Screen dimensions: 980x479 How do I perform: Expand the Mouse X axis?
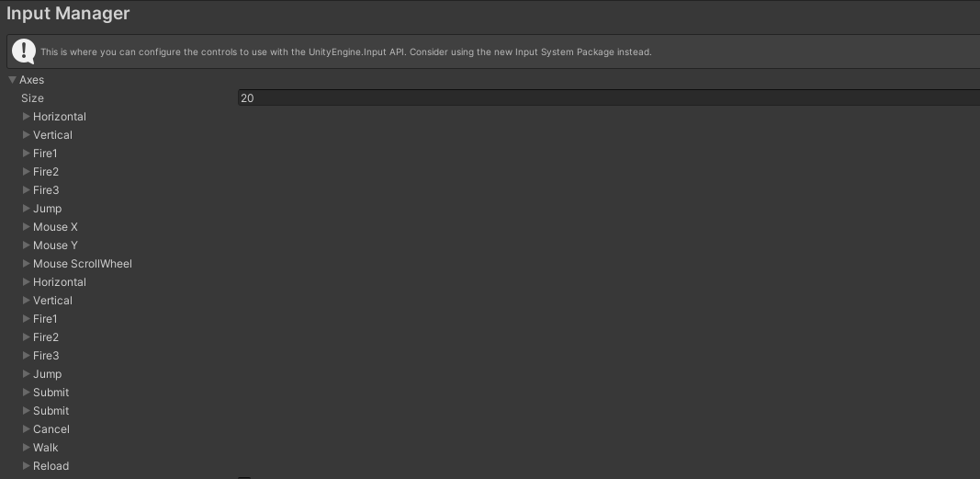click(x=27, y=226)
